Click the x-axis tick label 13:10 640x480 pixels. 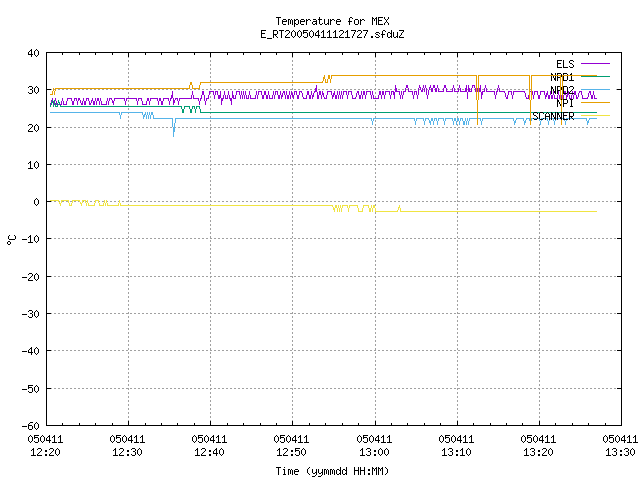pos(456,452)
